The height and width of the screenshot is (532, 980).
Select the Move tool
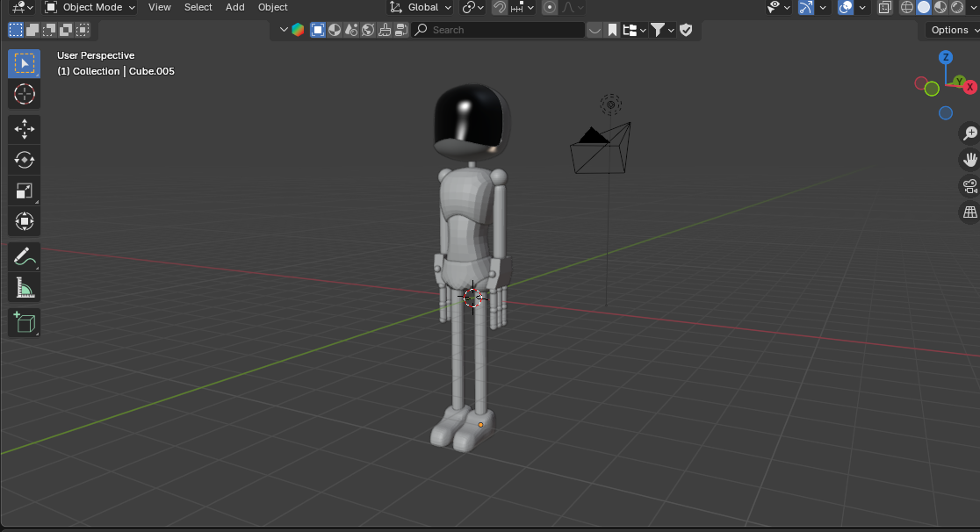(x=24, y=129)
